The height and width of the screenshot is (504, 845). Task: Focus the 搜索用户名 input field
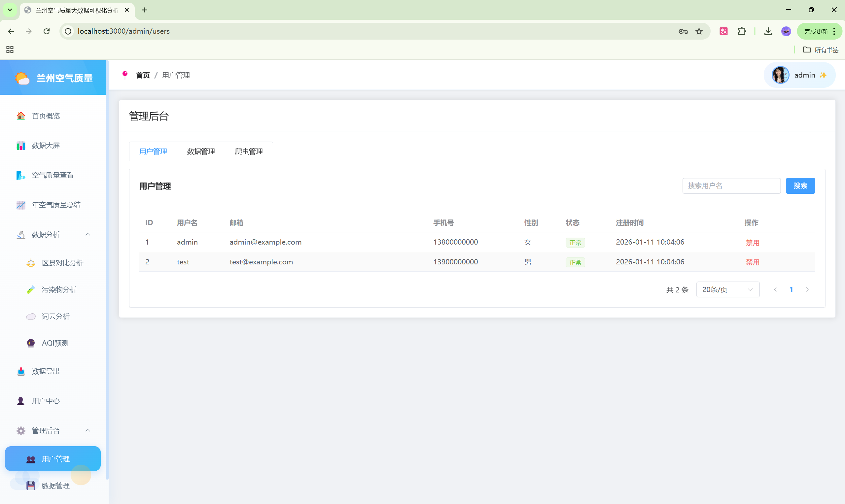(731, 186)
